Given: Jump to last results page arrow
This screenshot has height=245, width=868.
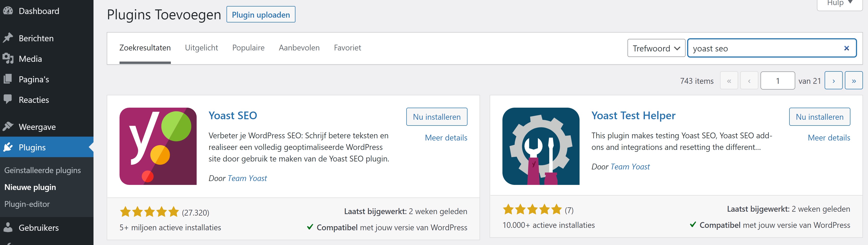Looking at the screenshot, I should click(854, 81).
